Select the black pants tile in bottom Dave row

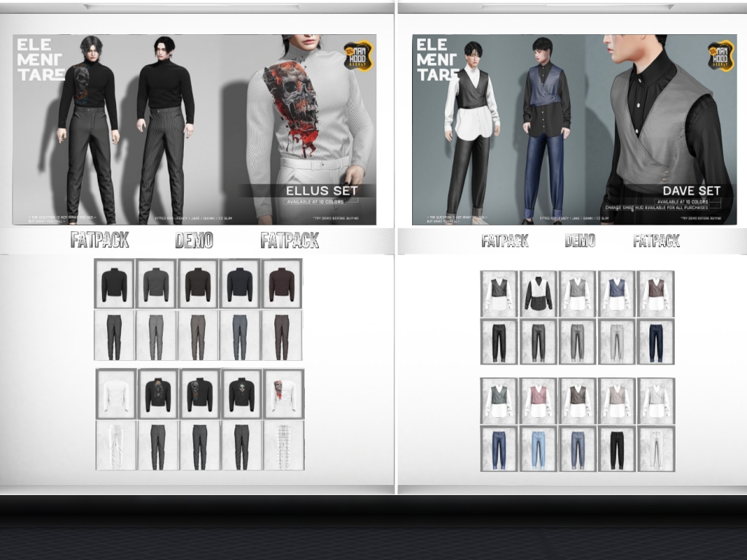616,448
